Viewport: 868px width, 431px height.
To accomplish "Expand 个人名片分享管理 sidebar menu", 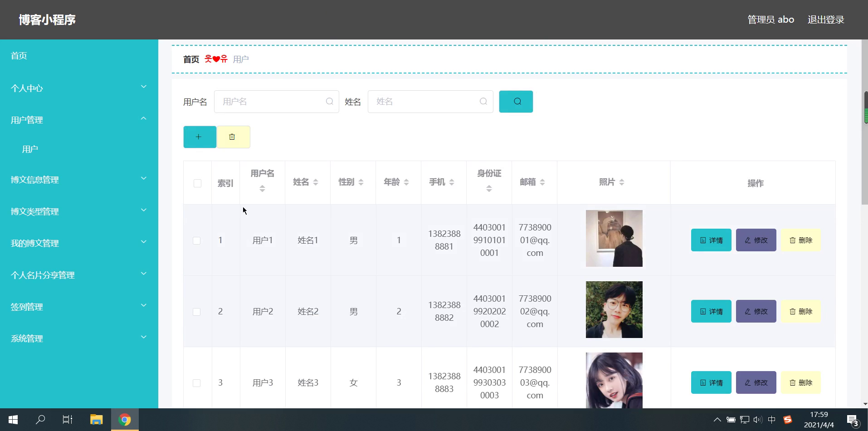I will tap(79, 275).
